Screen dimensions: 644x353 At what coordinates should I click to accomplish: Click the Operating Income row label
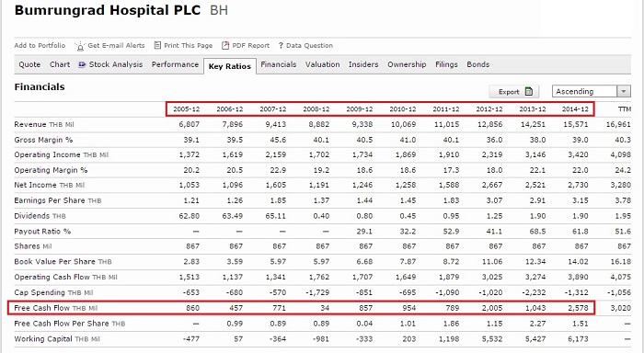[x=62, y=155]
